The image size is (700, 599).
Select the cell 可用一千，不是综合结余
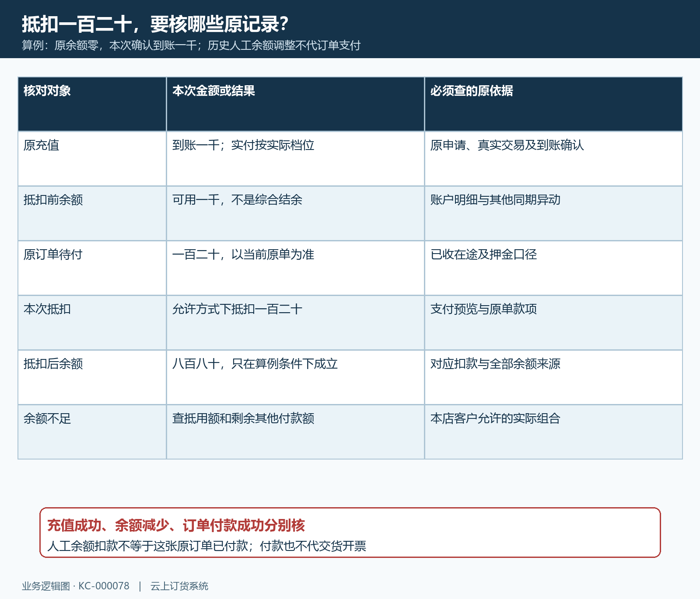pos(295,213)
